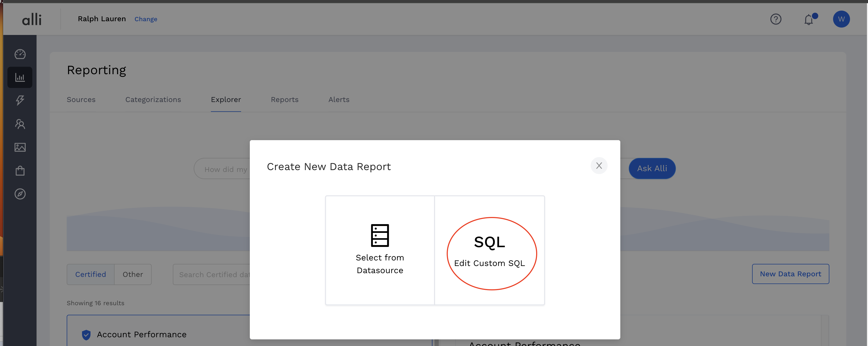This screenshot has width=868, height=346.
Task: Close the Create New Data Report dialog
Action: 599,166
